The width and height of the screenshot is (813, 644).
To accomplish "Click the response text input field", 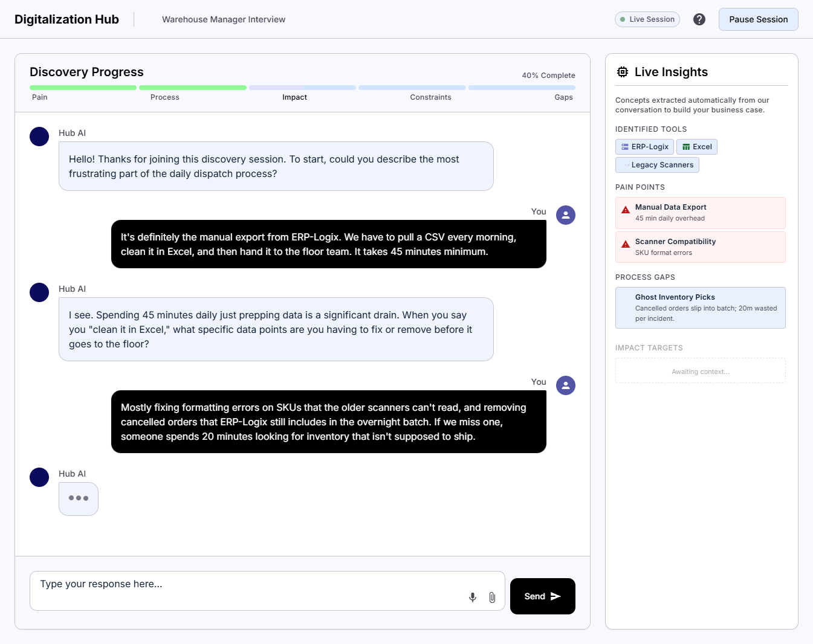I will coord(267,591).
